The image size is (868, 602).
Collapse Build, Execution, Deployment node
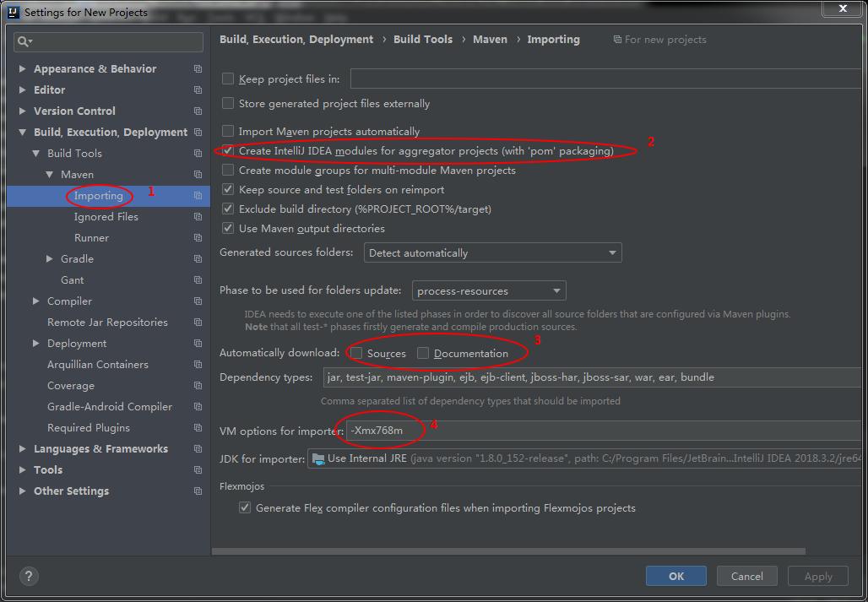23,133
